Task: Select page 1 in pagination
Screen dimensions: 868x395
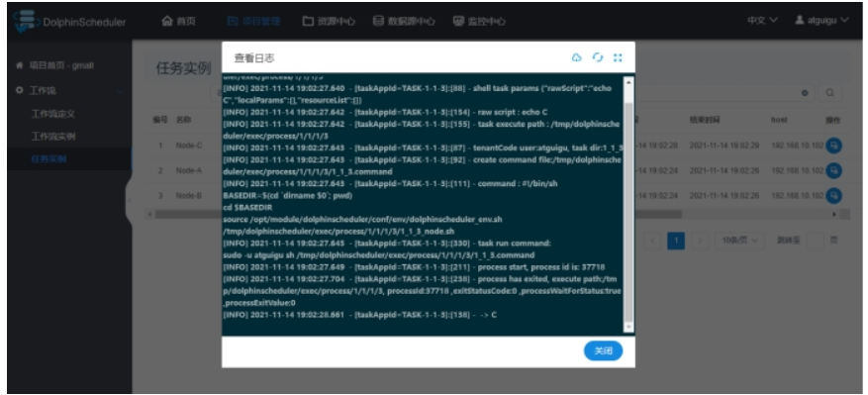Action: pos(676,241)
